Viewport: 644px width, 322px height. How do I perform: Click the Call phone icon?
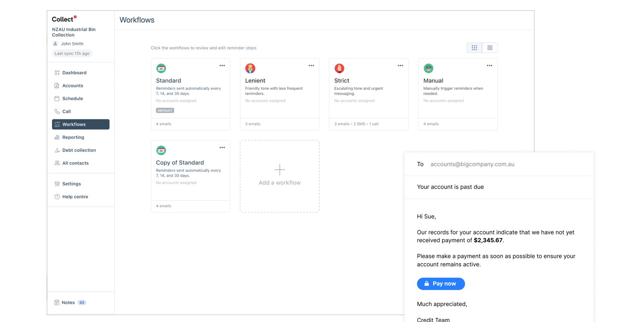[x=57, y=111]
